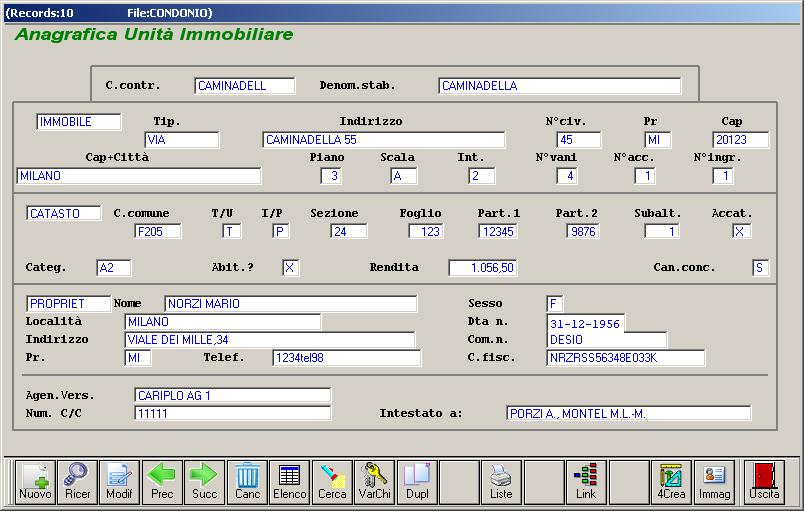
Task: Click the N°acc. field
Action: 645,176
